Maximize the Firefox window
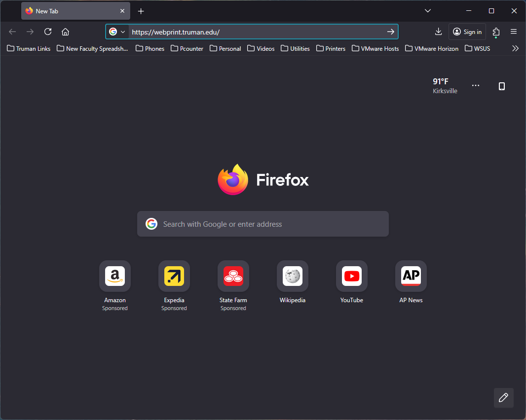Screen dimensions: 526x420 click(491, 11)
